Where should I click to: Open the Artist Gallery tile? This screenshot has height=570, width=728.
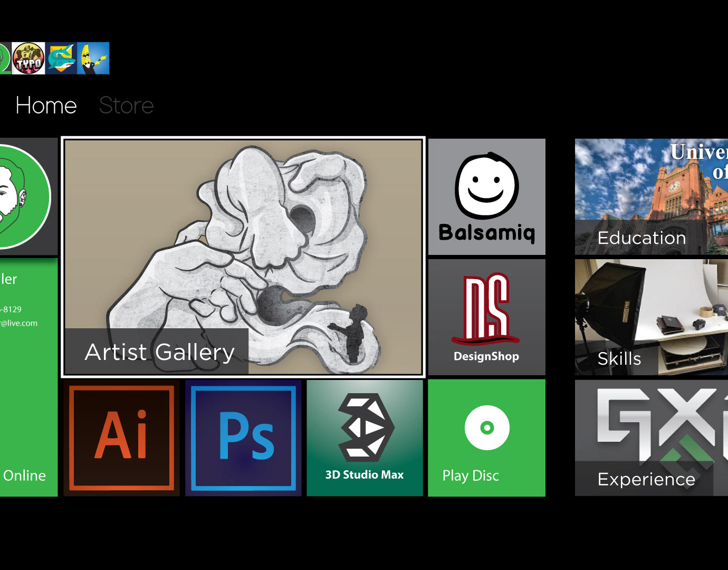[243, 257]
